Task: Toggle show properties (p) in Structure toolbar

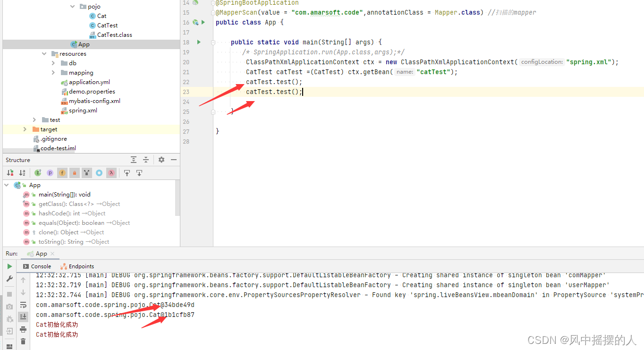Action: pyautogui.click(x=50, y=173)
